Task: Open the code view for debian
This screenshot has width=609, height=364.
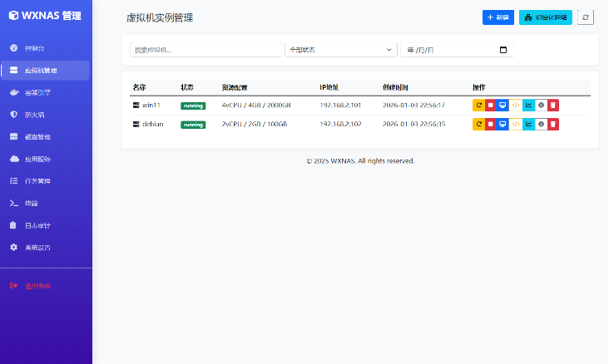Action: (x=515, y=124)
